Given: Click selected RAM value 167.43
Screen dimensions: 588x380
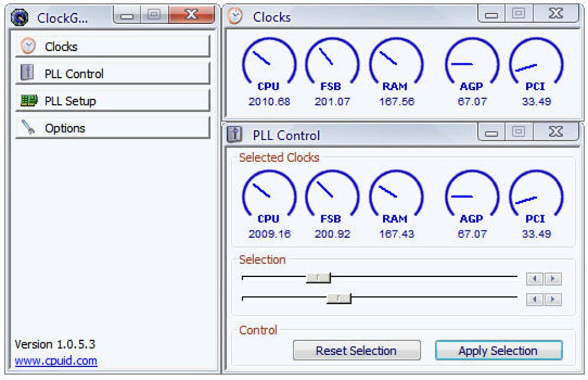Looking at the screenshot, I should pyautogui.click(x=397, y=234).
